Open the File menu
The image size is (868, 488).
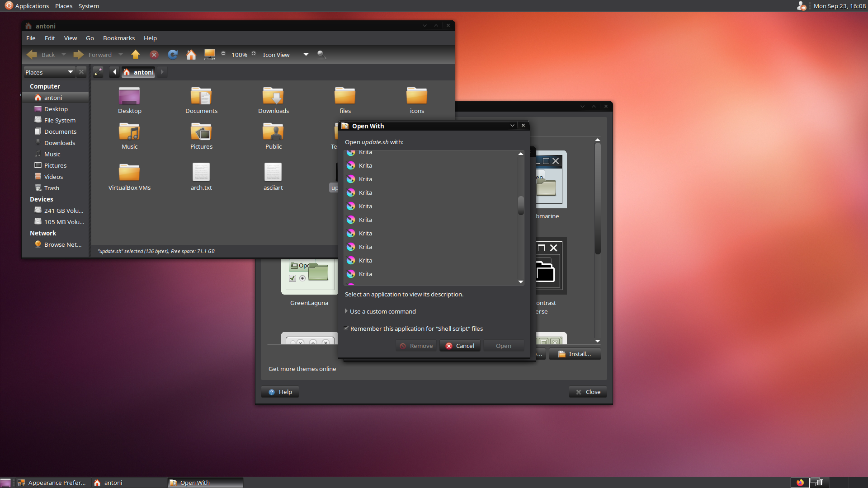31,38
